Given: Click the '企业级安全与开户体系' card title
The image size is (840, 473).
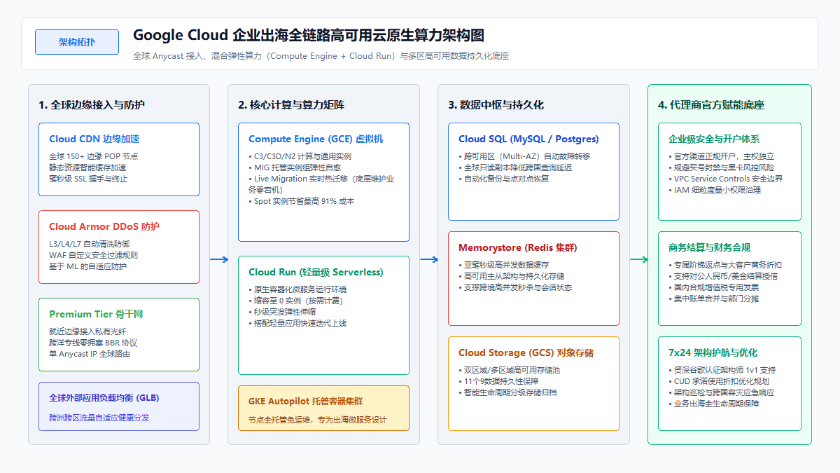Looking at the screenshot, I should point(714,139).
